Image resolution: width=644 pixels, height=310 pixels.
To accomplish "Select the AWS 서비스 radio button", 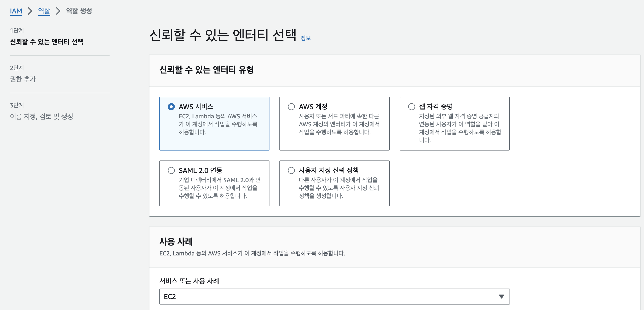I will point(171,107).
